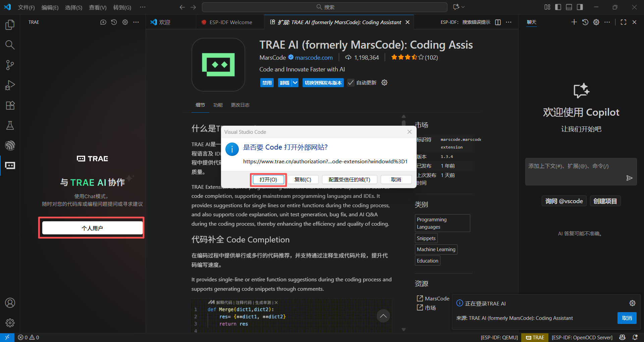Image resolution: width=644 pixels, height=342 pixels.
Task: Open the Machine Learning category
Action: click(436, 249)
